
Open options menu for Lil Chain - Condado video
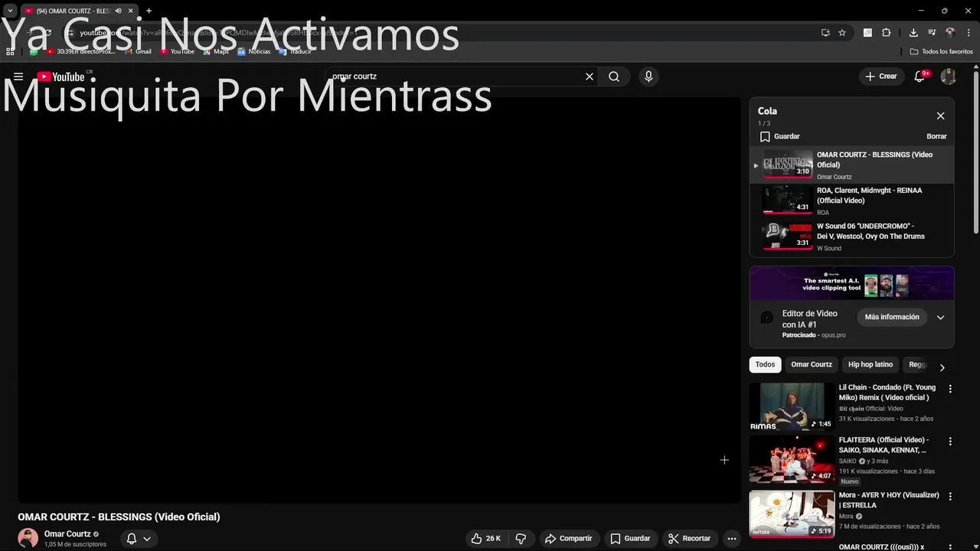(950, 389)
